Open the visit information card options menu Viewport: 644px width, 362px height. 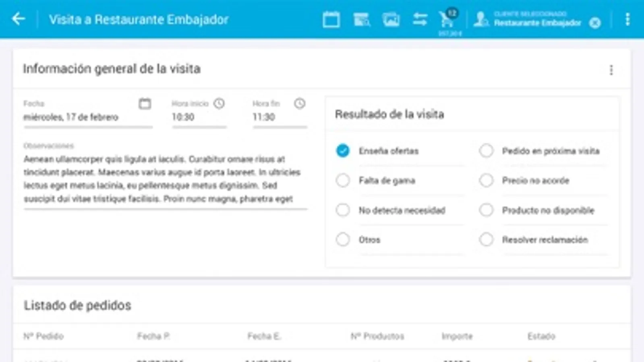click(611, 70)
